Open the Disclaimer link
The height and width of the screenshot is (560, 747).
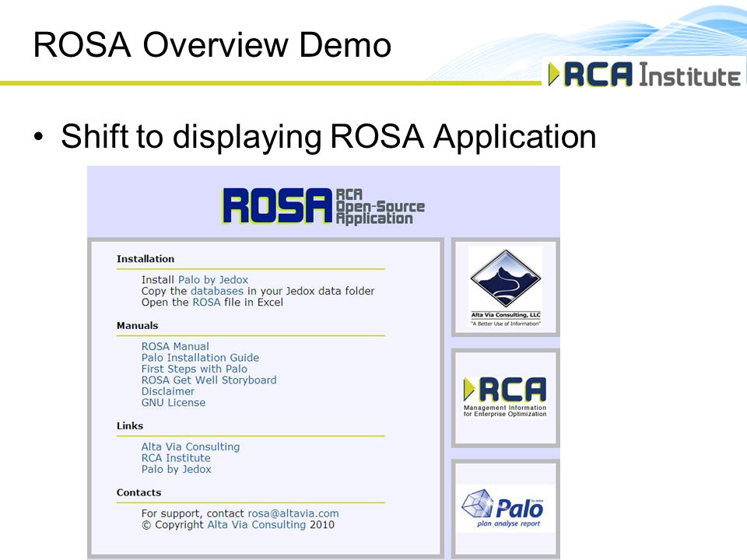pyautogui.click(x=168, y=391)
